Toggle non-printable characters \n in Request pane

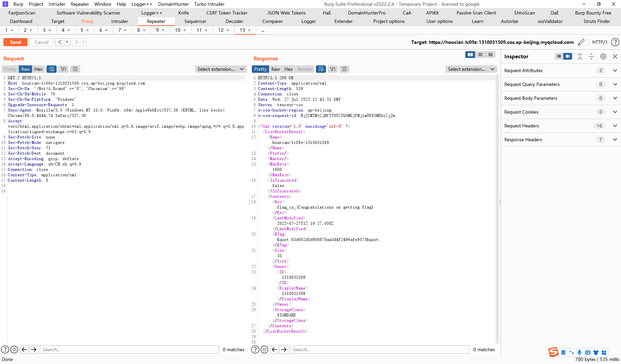(63, 69)
